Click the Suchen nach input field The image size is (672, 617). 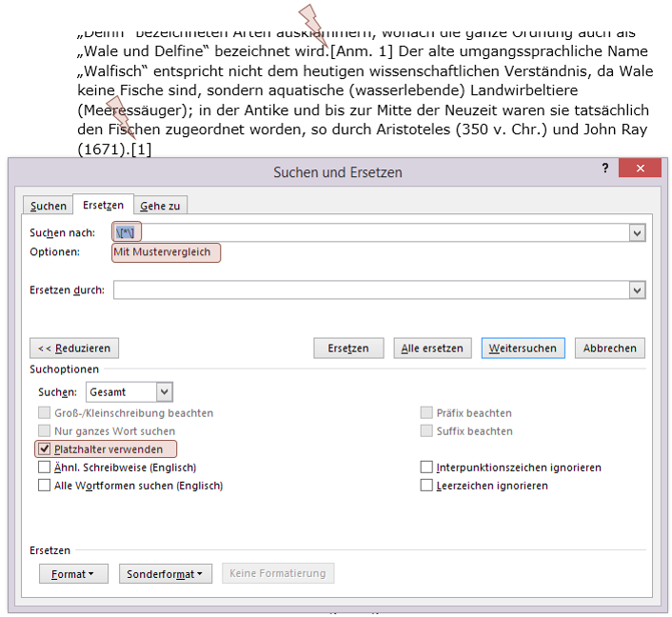pyautogui.click(x=371, y=232)
